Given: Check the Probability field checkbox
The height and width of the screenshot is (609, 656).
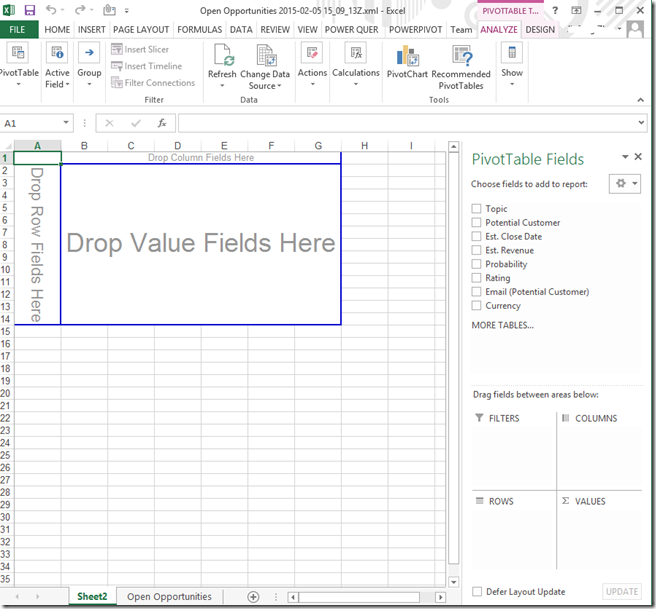Looking at the screenshot, I should tap(476, 264).
